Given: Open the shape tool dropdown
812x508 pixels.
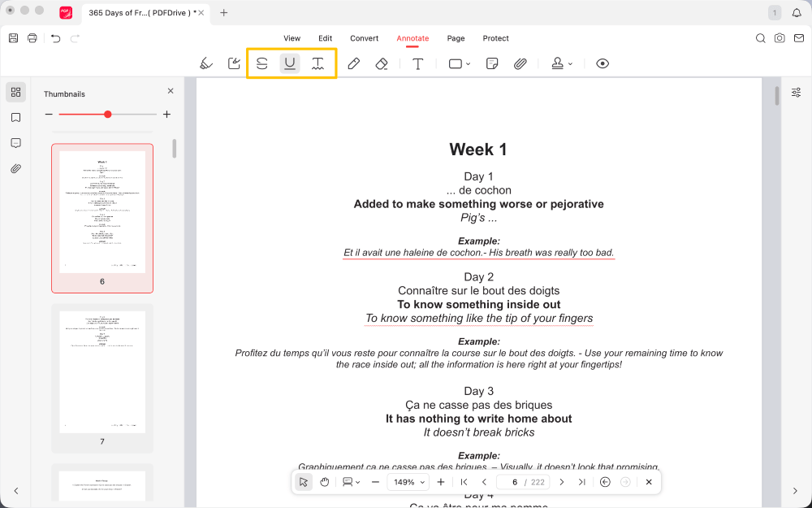Looking at the screenshot, I should 460,63.
